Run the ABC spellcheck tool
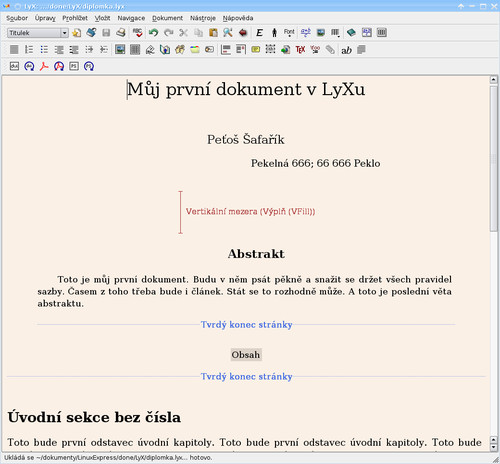This screenshot has height=464, width=500. coord(137,33)
